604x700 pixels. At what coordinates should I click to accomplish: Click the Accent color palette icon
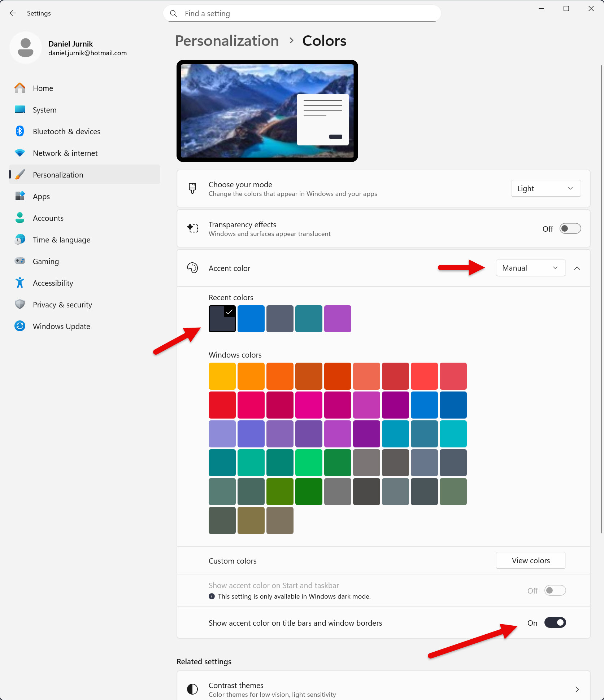click(x=192, y=268)
